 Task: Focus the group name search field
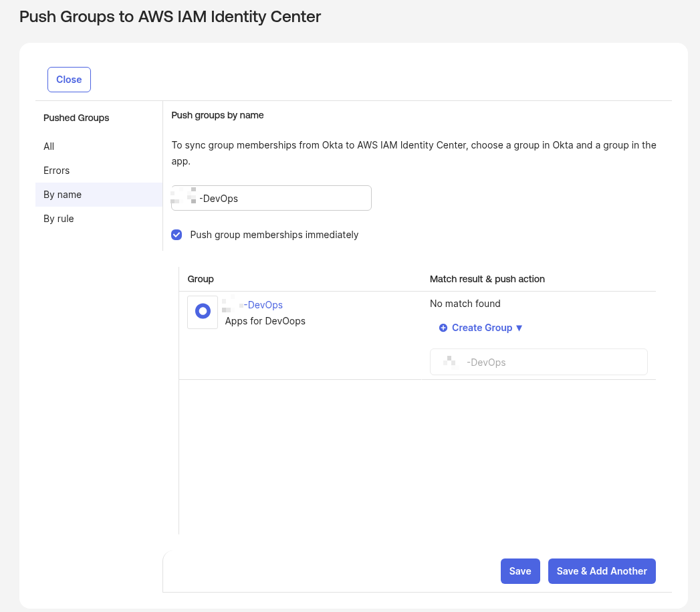(x=281, y=199)
